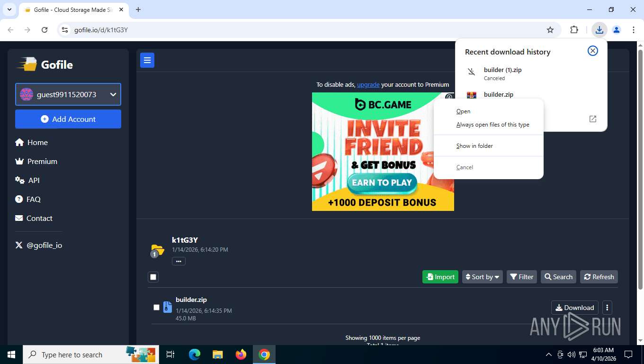
Task: Open the k1tG3Y folder icon
Action: pyautogui.click(x=157, y=249)
